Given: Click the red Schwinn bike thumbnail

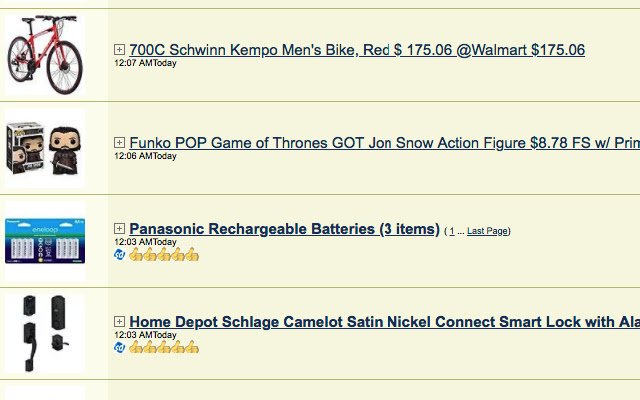Looking at the screenshot, I should pos(45,55).
